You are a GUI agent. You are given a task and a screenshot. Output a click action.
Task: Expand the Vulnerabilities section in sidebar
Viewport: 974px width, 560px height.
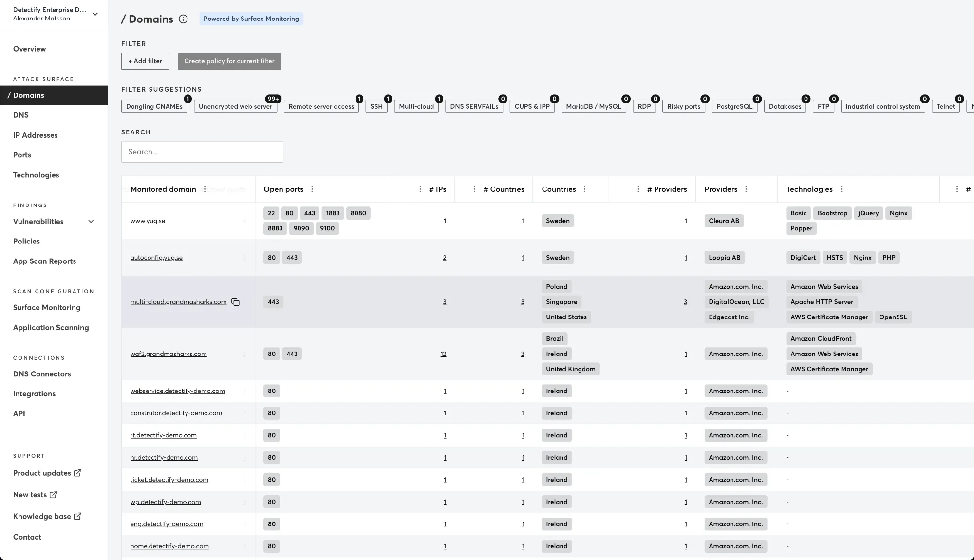(x=91, y=221)
